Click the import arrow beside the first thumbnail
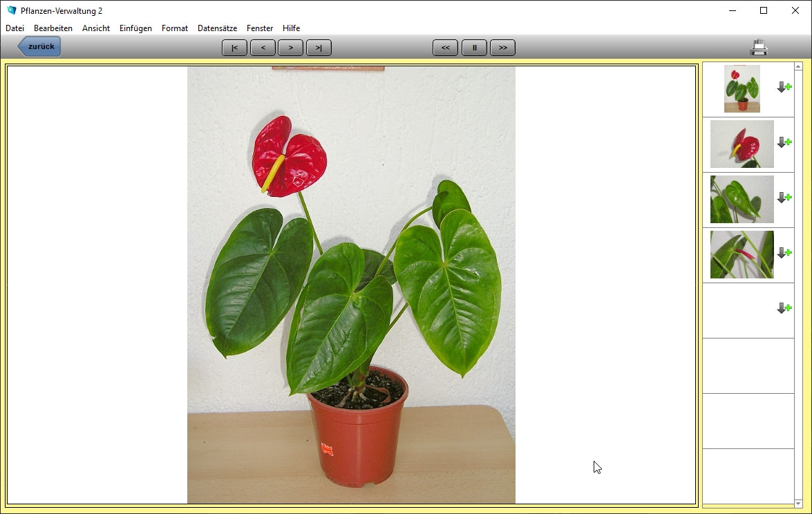This screenshot has width=812, height=514. coord(784,87)
